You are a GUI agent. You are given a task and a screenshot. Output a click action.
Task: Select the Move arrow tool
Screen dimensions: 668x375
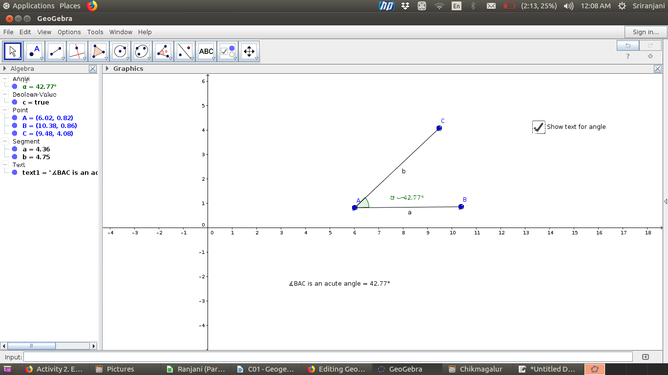pyautogui.click(x=13, y=52)
